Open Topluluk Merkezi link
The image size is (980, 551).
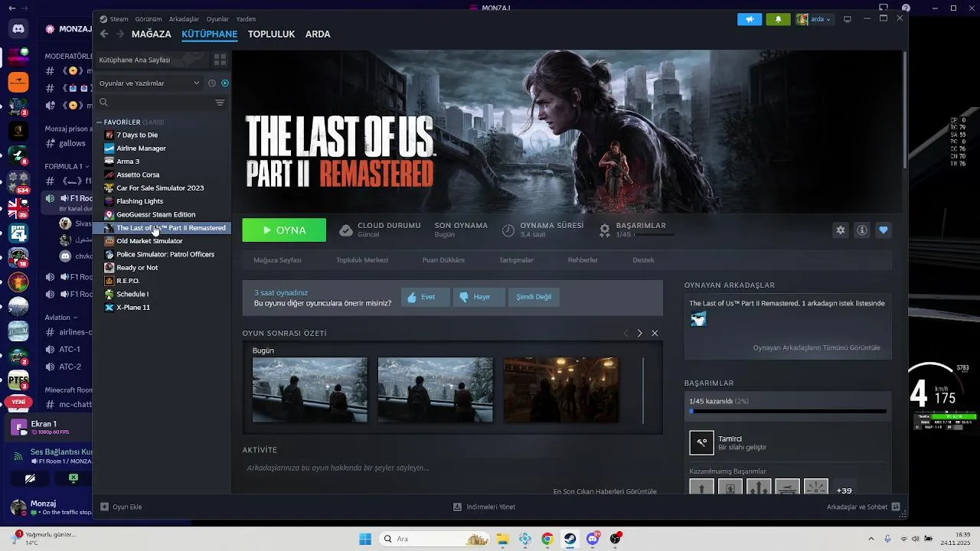click(362, 260)
